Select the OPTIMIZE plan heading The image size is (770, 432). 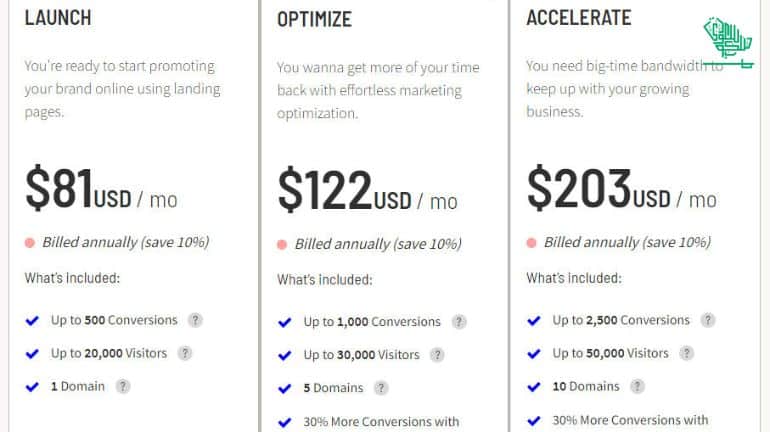tap(314, 20)
